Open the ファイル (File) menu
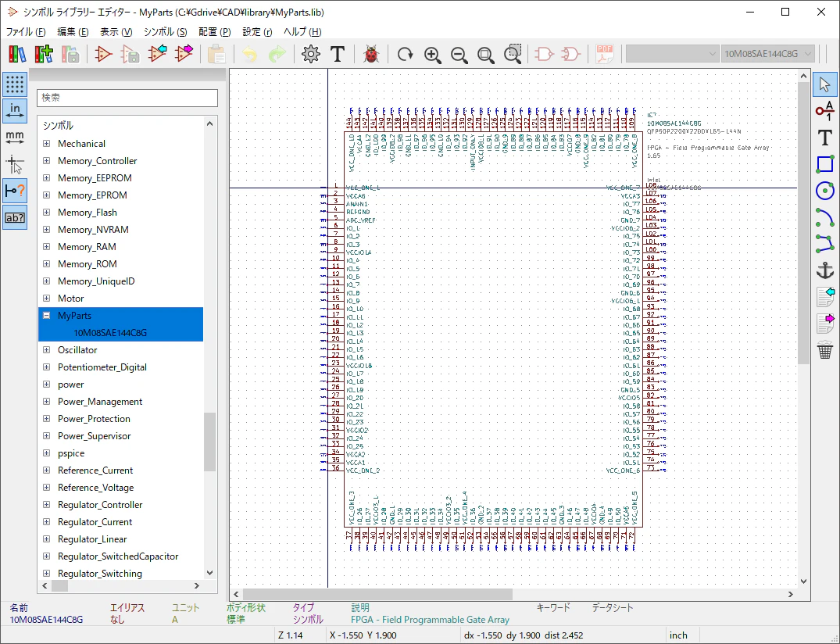Image resolution: width=840 pixels, height=644 pixels. click(x=26, y=32)
